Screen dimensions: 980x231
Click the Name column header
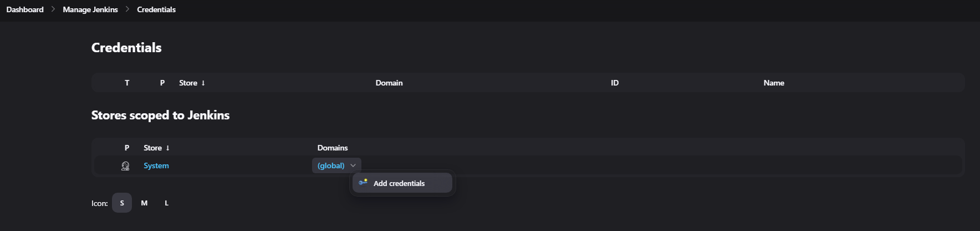coord(774,83)
